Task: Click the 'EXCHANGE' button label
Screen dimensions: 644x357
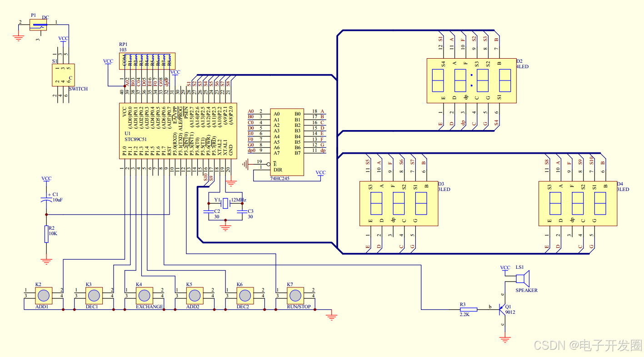Action: (x=150, y=307)
